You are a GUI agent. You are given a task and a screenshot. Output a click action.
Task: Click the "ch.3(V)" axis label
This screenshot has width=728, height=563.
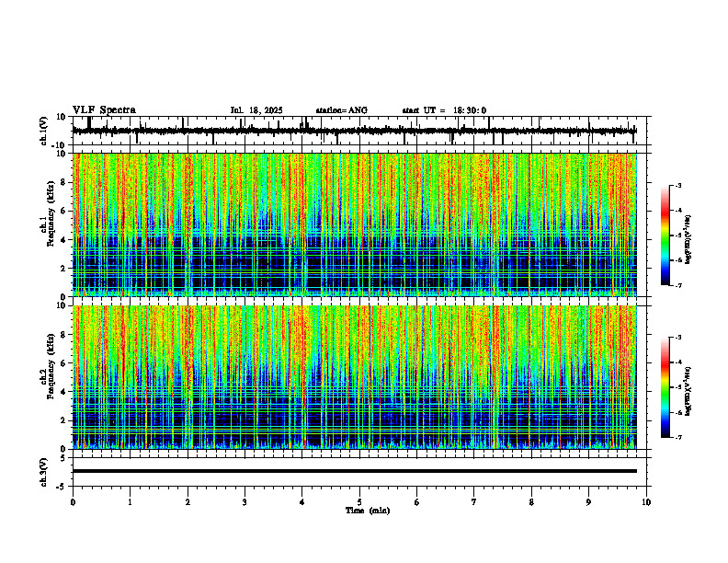(44, 472)
